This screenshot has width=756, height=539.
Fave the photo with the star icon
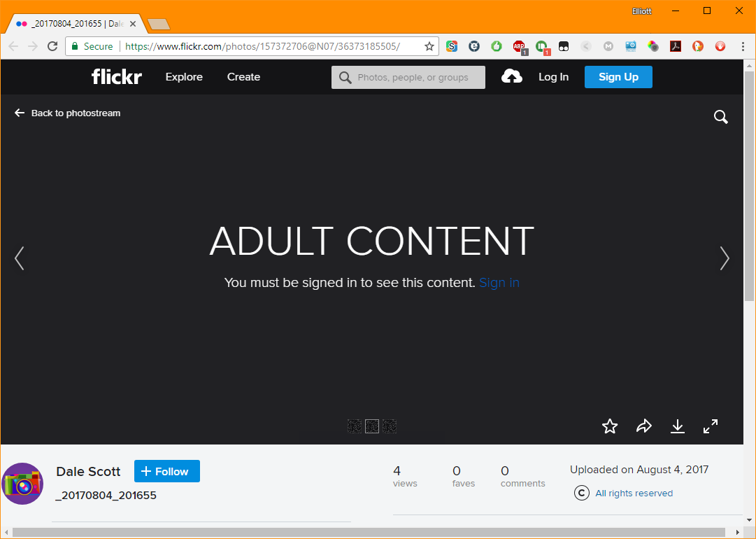coord(610,426)
